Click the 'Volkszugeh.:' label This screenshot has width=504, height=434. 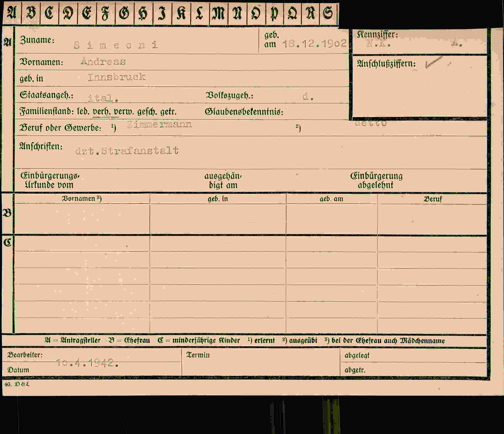pyautogui.click(x=230, y=95)
